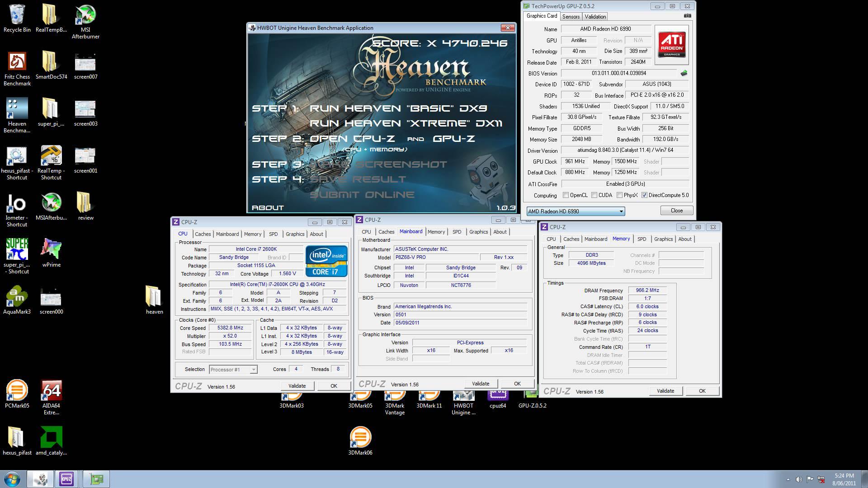This screenshot has width=868, height=488.
Task: Open Graphics tab in Memory CPU-Z window
Action: [x=663, y=239]
